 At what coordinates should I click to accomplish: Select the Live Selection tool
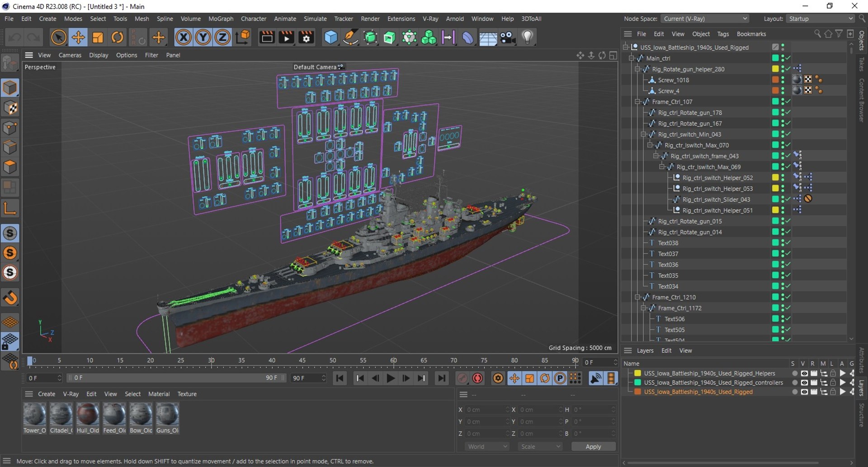tap(58, 37)
